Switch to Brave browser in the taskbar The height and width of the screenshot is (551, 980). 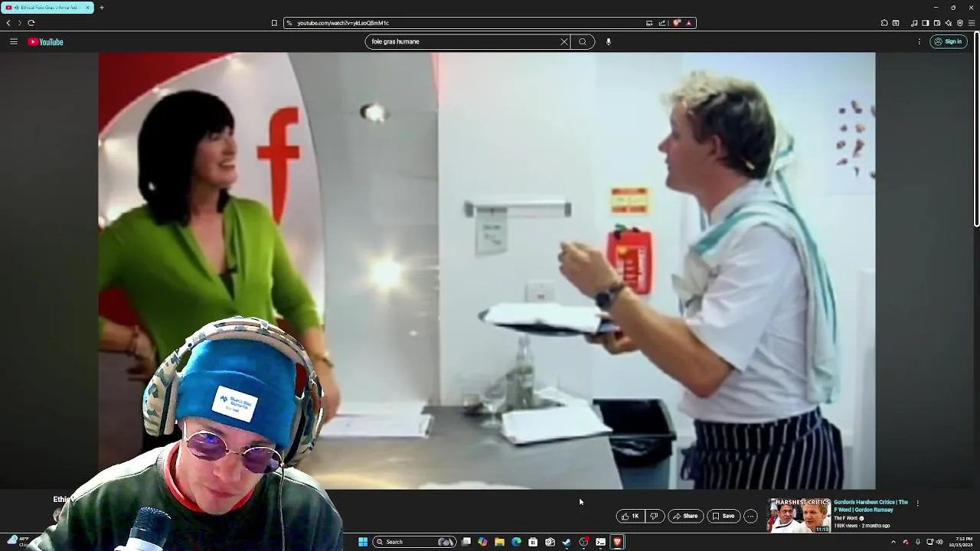click(617, 542)
